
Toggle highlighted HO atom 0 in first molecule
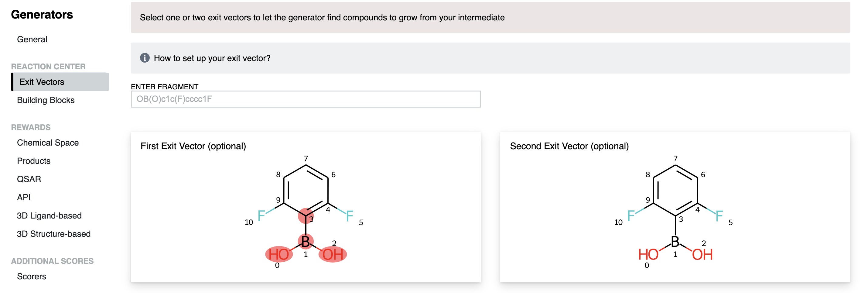279,254
